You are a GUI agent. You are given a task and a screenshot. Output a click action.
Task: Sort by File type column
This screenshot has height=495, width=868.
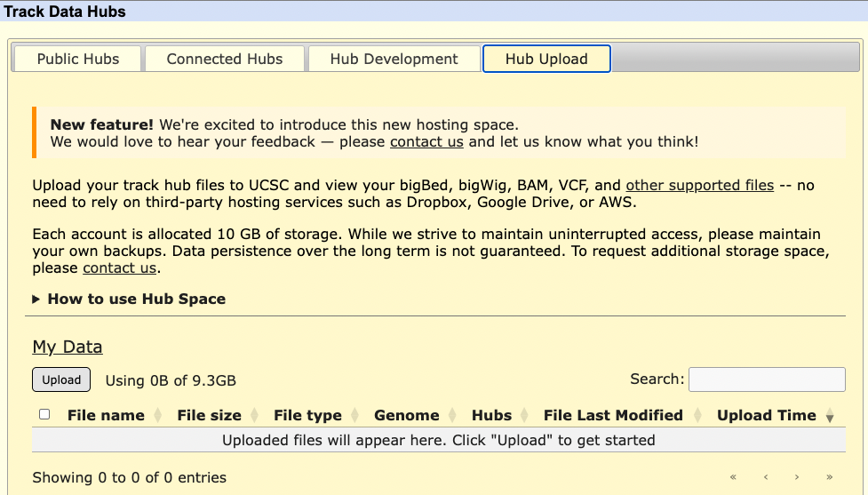point(307,415)
